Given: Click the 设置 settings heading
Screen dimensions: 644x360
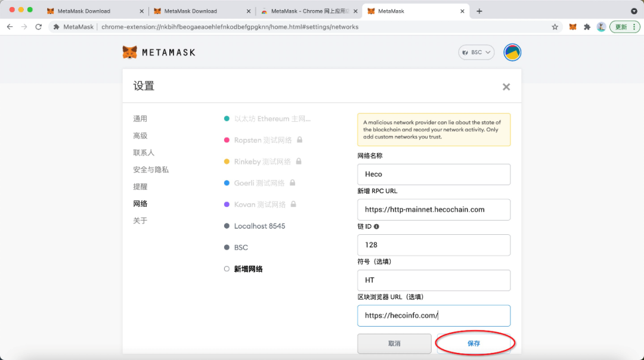Looking at the screenshot, I should (x=144, y=86).
